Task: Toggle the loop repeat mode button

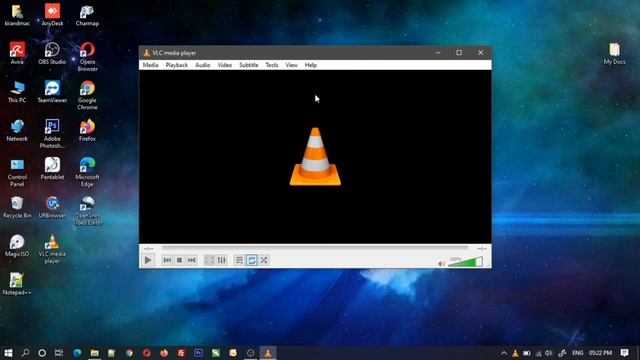Action: pos(252,260)
